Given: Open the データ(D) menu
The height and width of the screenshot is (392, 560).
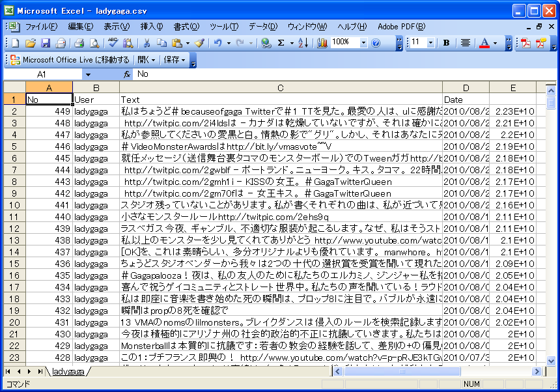Looking at the screenshot, I should click(x=263, y=27).
